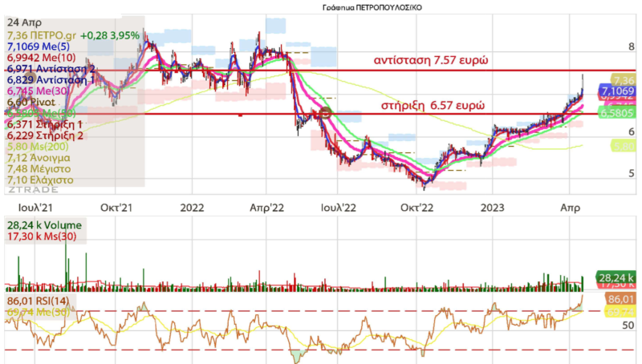Click the light-green 5,80 price tag
This screenshot has width=642, height=364.
click(x=623, y=145)
